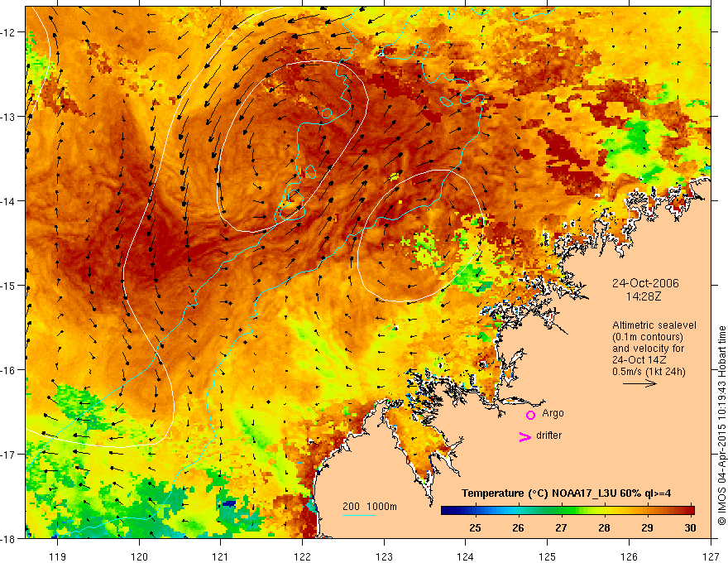Click the latitude axis label -17

[x=8, y=454]
